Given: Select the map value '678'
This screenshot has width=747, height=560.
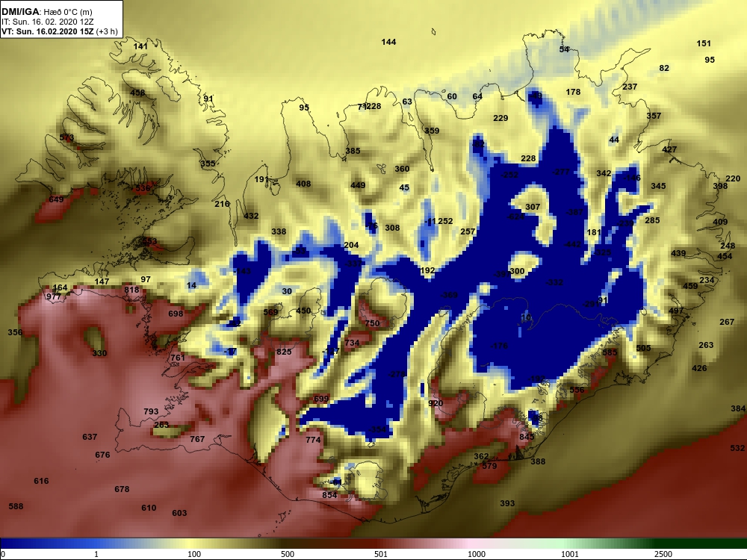Looking at the screenshot, I should click(122, 489).
